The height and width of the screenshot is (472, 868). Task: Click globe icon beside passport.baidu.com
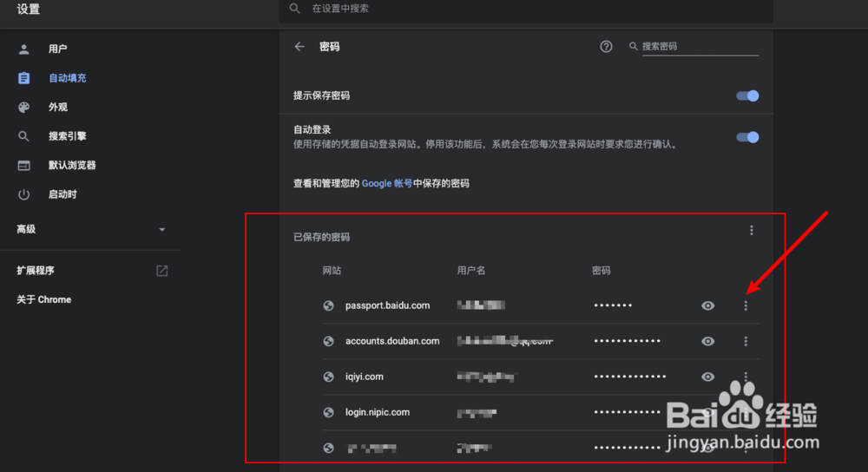pyautogui.click(x=328, y=305)
